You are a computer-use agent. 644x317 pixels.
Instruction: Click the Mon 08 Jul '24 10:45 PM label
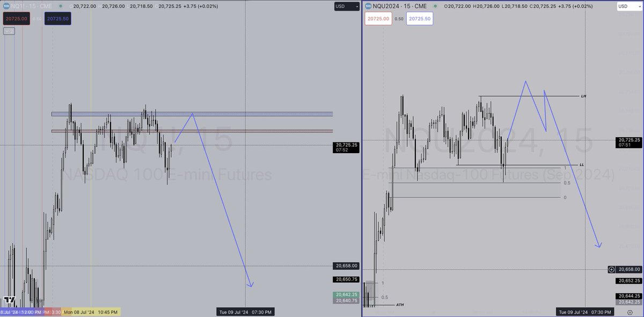coord(91,312)
